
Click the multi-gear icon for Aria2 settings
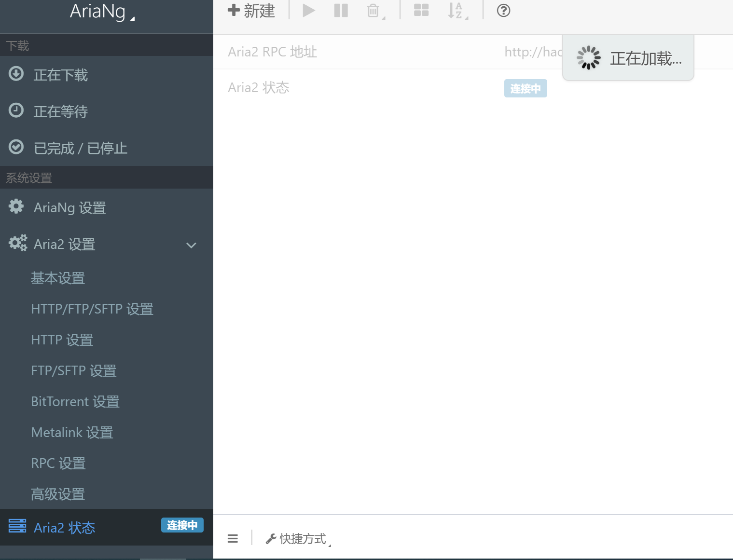click(x=18, y=243)
